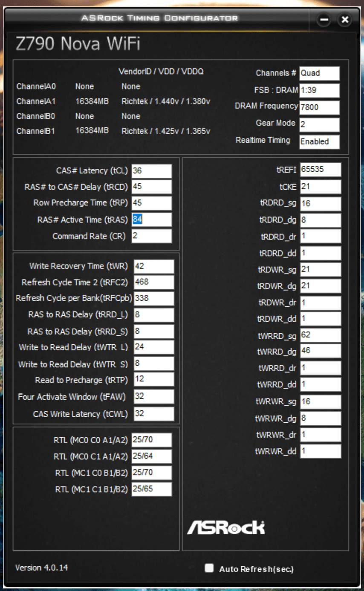Click the Refresh Cycle Time 2 (tRFC2) field
The height and width of the screenshot is (591, 364).
[x=153, y=282]
